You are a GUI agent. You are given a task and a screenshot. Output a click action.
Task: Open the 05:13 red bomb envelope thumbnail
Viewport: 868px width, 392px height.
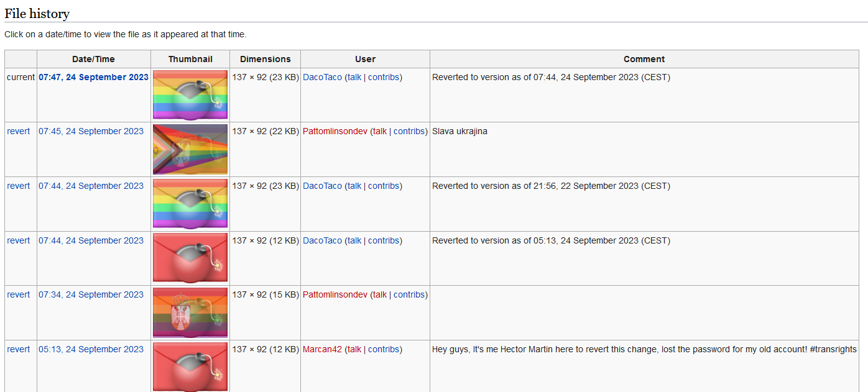coord(190,367)
